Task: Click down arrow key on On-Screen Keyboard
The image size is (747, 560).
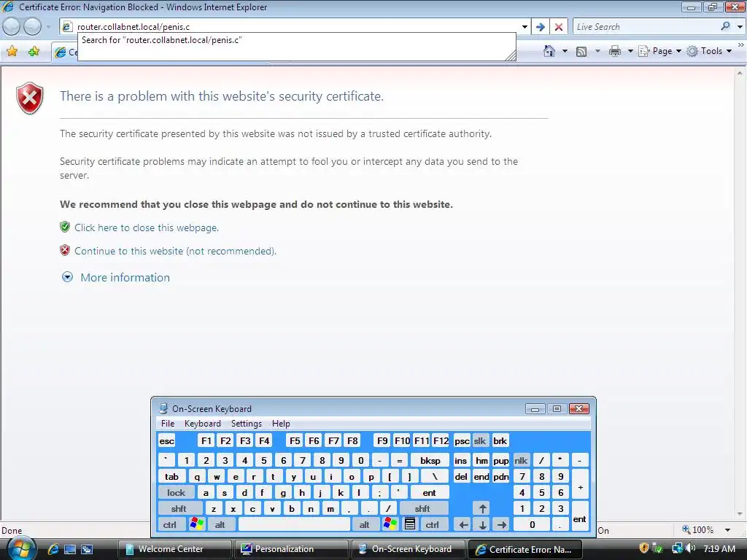Action: coord(483,524)
